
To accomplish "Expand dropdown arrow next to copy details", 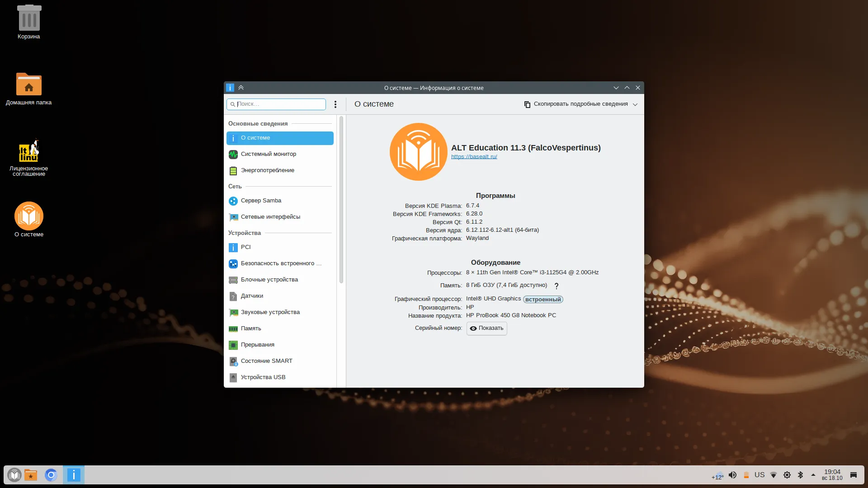I will tap(635, 104).
